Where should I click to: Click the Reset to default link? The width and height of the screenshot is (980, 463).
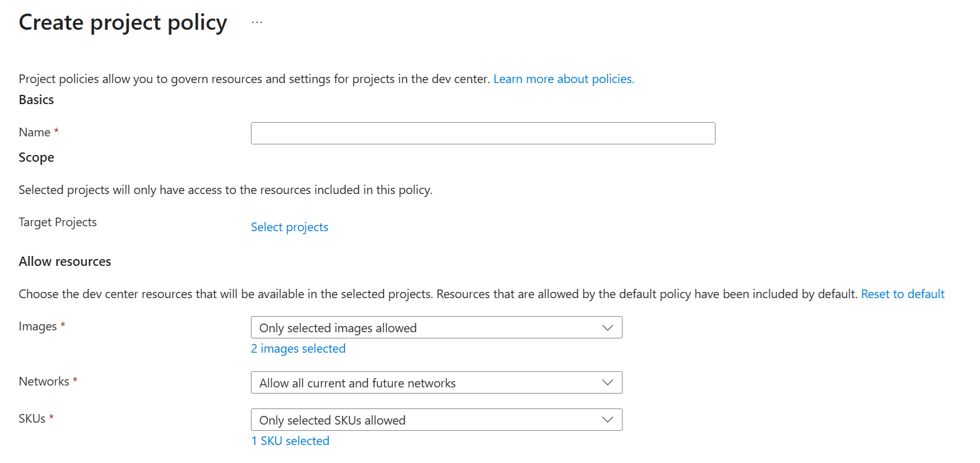(x=903, y=294)
